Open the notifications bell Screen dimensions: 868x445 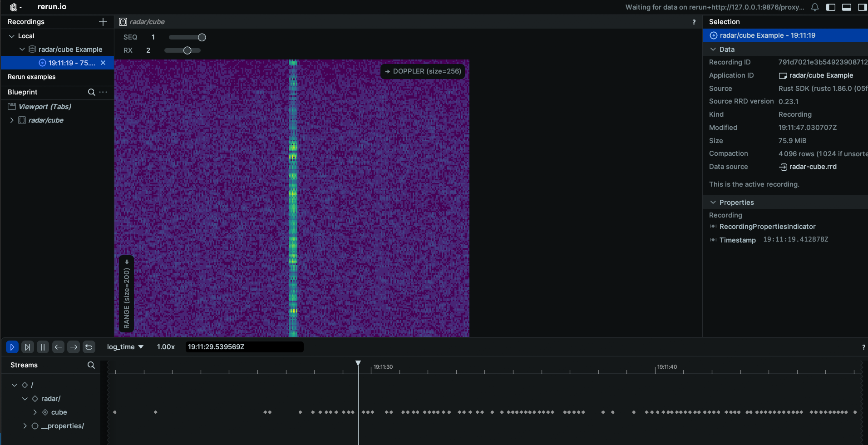[815, 7]
